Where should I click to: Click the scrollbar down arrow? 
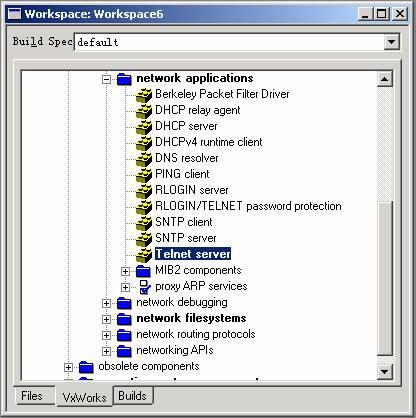385,371
